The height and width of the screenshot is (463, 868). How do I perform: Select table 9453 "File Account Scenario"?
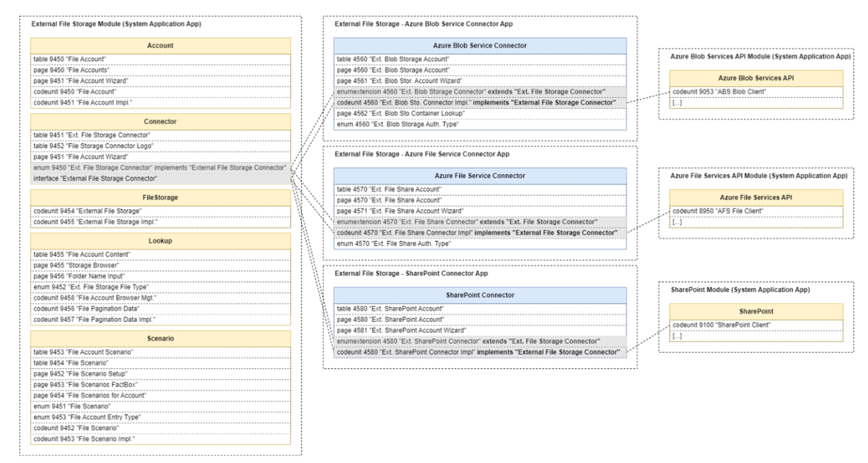[x=161, y=352]
